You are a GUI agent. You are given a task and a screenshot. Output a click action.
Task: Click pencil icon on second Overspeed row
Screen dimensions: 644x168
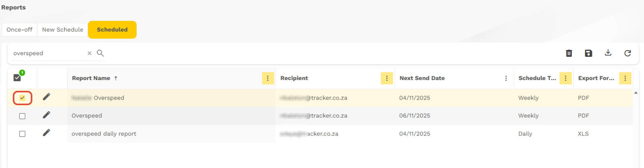click(46, 115)
